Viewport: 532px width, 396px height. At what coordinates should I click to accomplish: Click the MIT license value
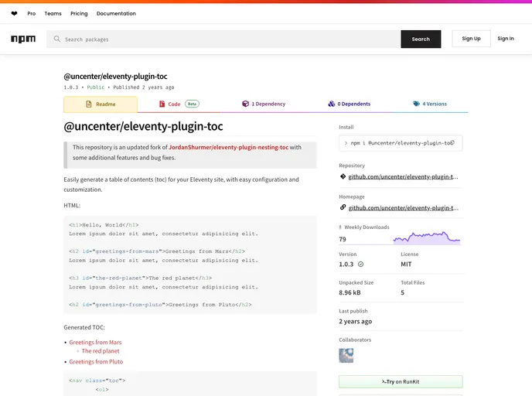click(x=406, y=265)
